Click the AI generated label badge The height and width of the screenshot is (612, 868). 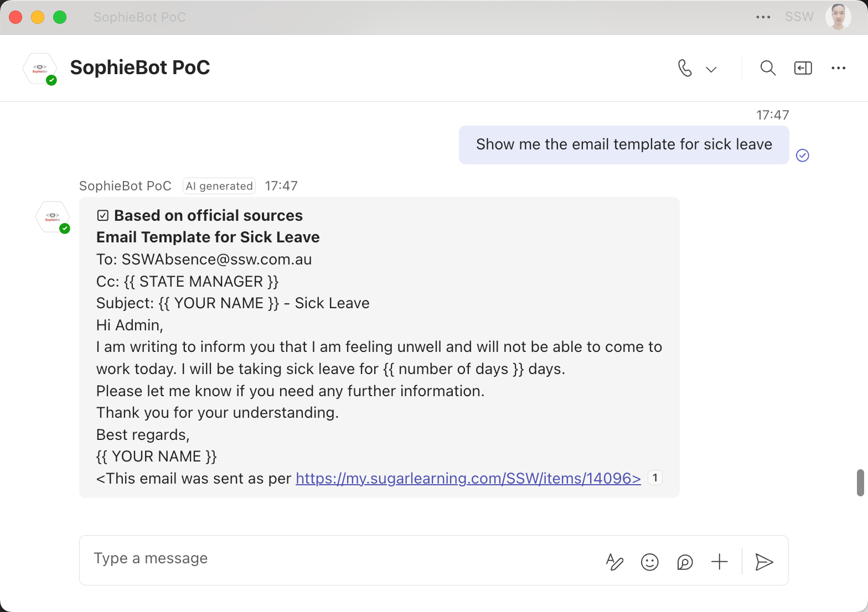point(219,186)
